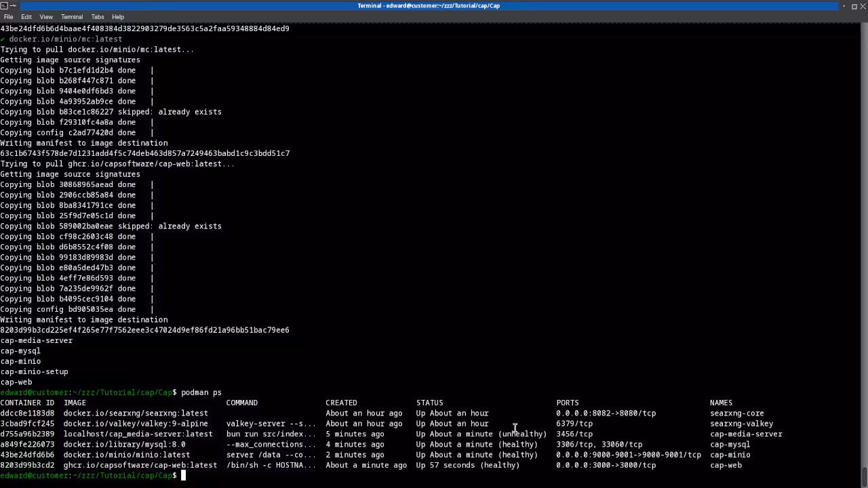Click port 6379/tcp
Screen dimensions: 868x488
(x=574, y=424)
